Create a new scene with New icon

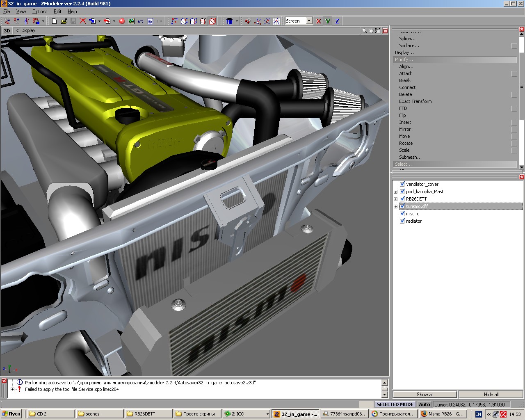point(54,21)
